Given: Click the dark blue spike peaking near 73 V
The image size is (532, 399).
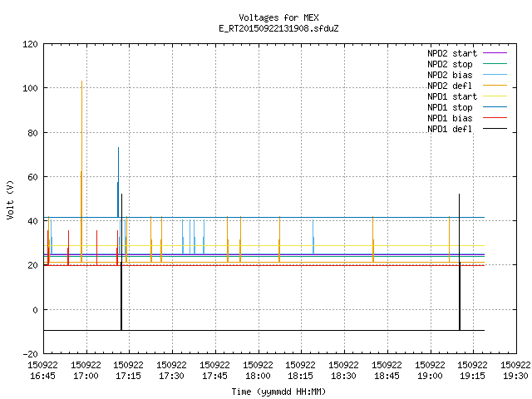Looking at the screenshot, I should click(118, 182).
